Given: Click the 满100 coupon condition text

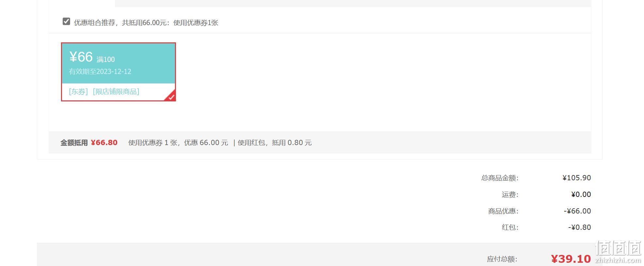Looking at the screenshot, I should pos(105,59).
